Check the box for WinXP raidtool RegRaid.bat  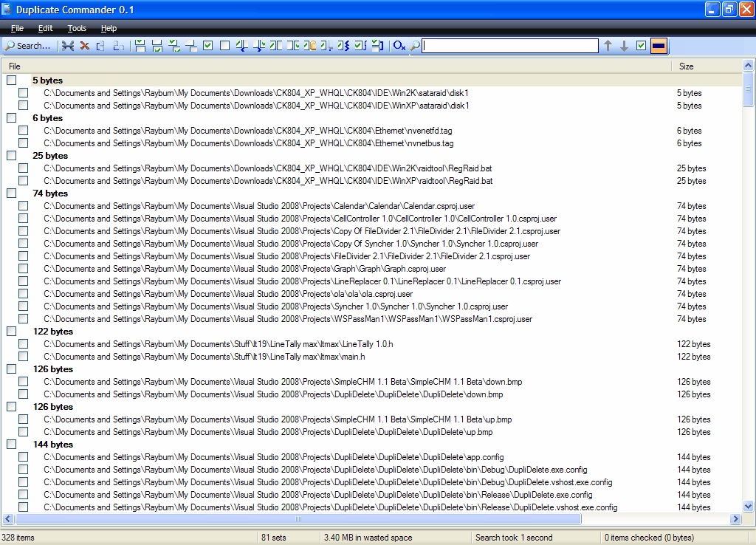pyautogui.click(x=23, y=181)
